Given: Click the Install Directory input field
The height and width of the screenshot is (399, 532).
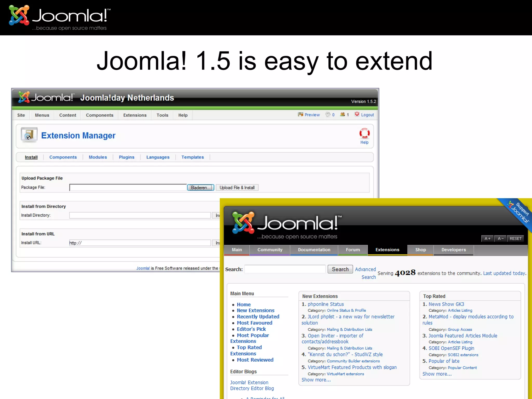Looking at the screenshot, I should [140, 215].
